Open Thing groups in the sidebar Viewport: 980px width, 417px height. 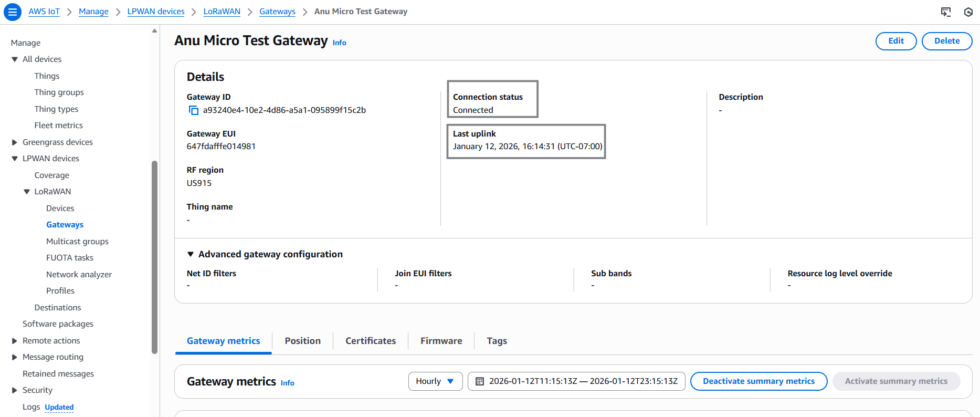(x=59, y=92)
